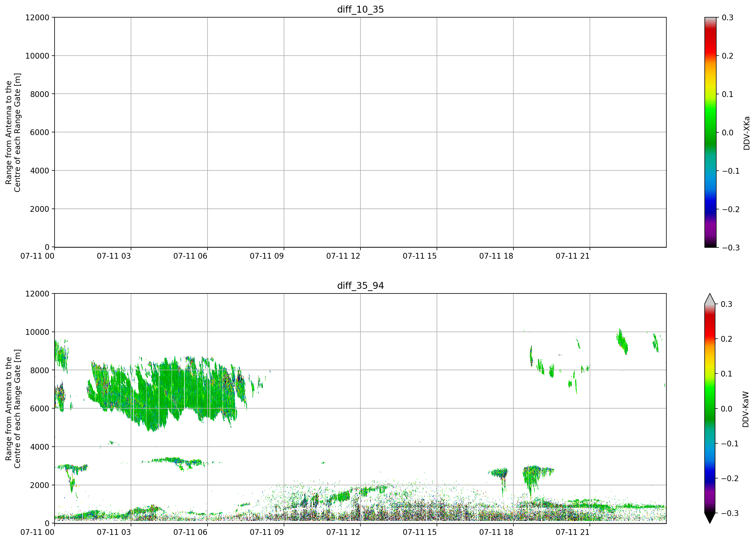This screenshot has height=542, width=756.
Task: Click the '07-11 21' x-tick on top plot
Action: (x=573, y=256)
